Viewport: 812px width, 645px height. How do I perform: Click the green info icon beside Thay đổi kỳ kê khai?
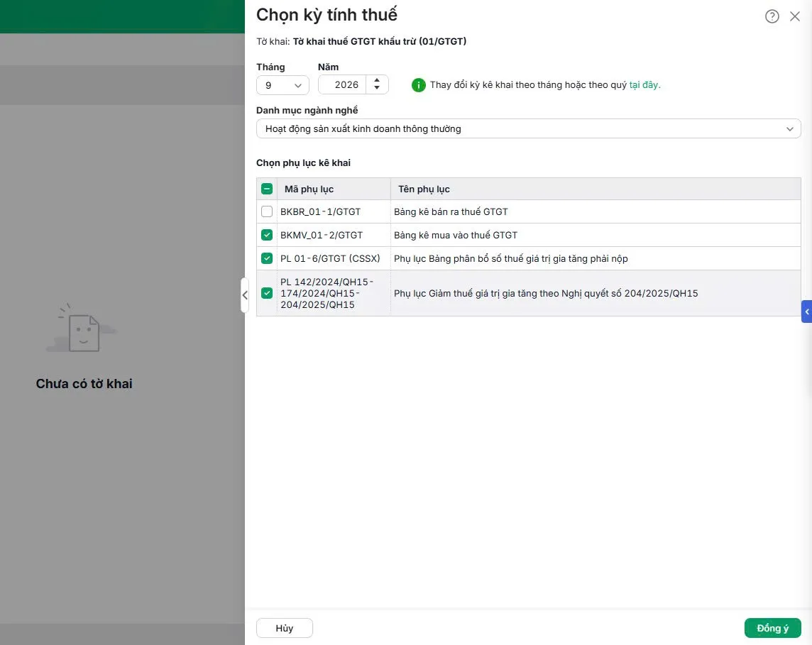[419, 85]
